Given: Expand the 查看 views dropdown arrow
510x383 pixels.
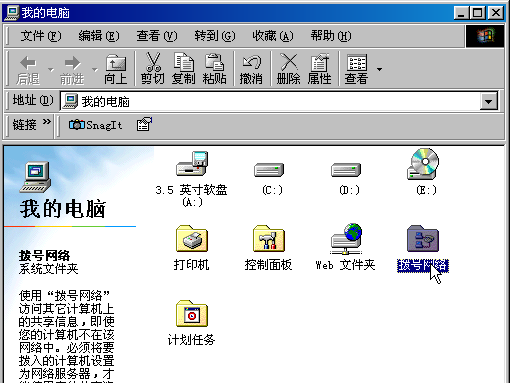Looking at the screenshot, I should (x=379, y=69).
